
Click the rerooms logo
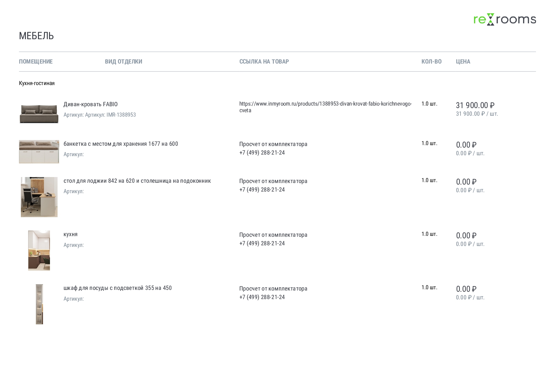click(504, 19)
